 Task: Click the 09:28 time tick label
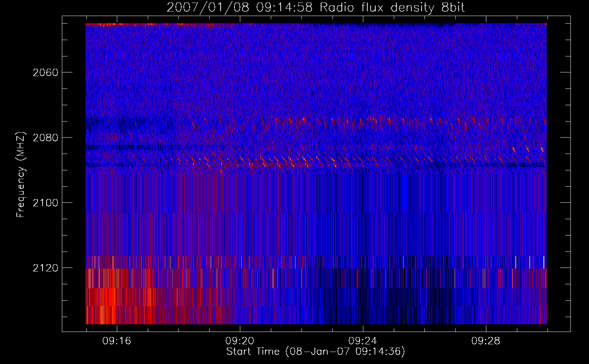coord(486,341)
